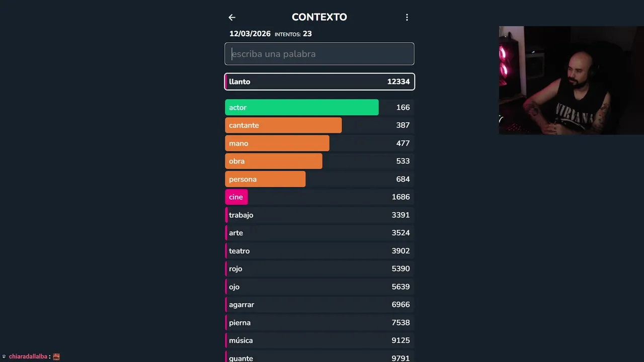Select the arte guess row

point(319,233)
